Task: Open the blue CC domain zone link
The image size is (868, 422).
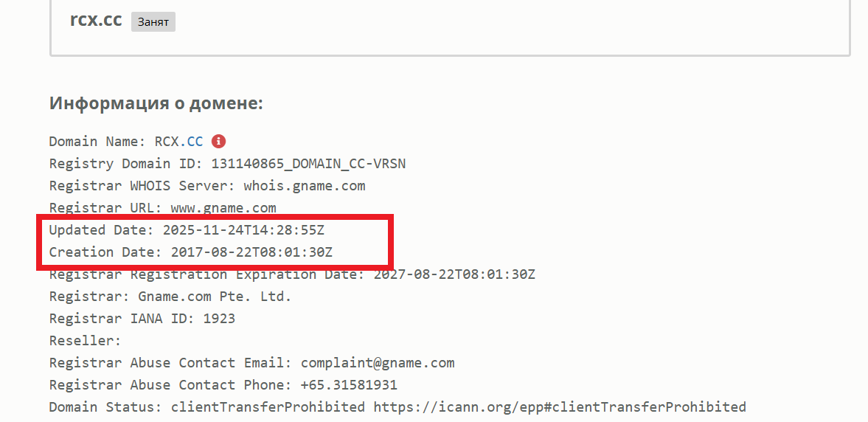Action: coord(195,142)
